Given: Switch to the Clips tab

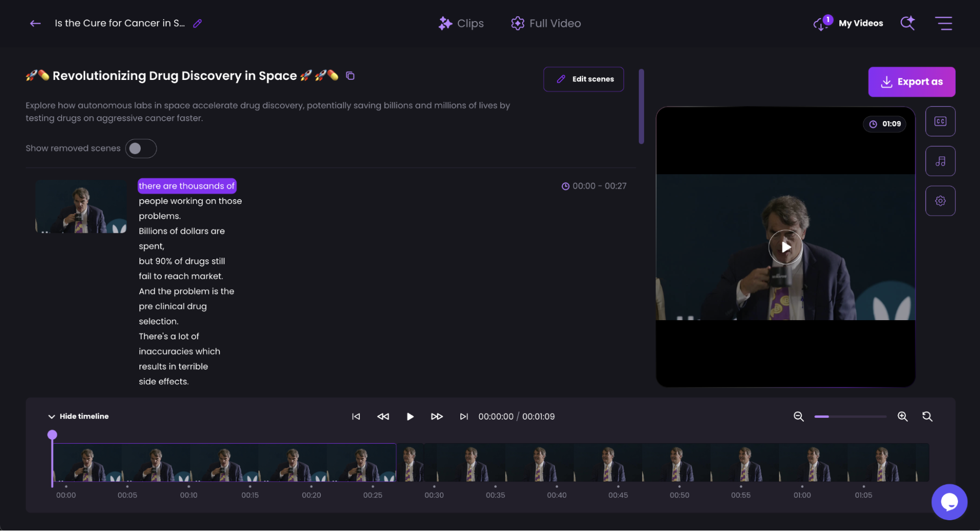Looking at the screenshot, I should click(460, 23).
